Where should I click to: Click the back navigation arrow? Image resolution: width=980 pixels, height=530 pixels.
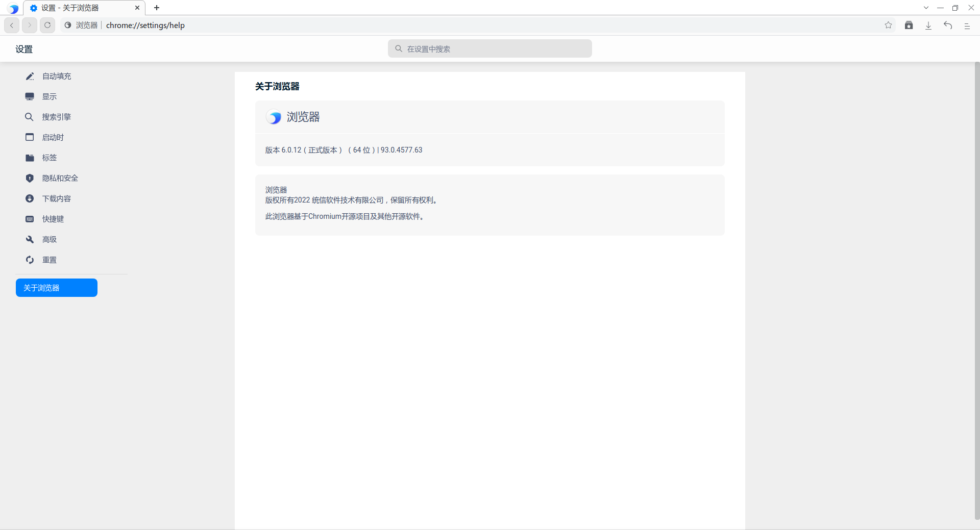point(12,25)
